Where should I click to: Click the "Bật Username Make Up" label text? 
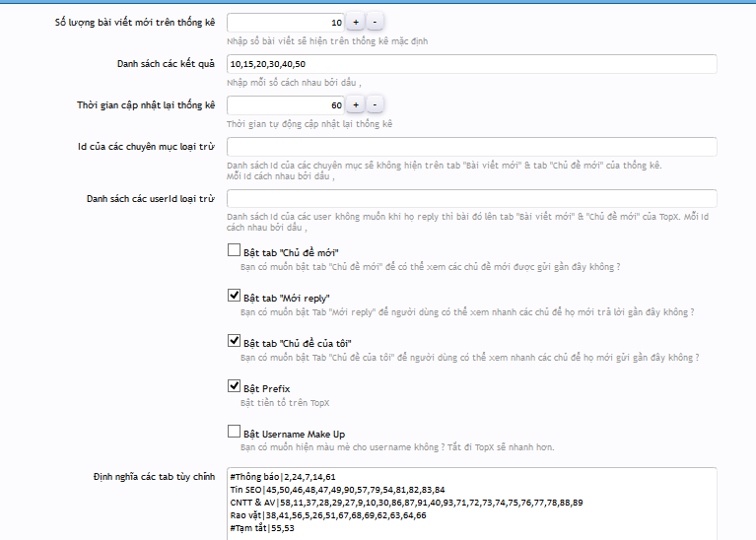coord(294,434)
